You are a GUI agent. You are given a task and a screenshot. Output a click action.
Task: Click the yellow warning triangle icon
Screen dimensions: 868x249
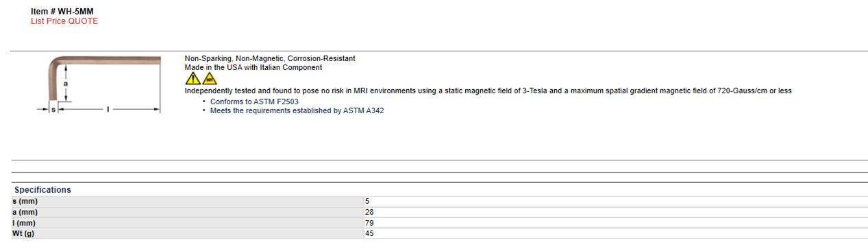point(193,79)
